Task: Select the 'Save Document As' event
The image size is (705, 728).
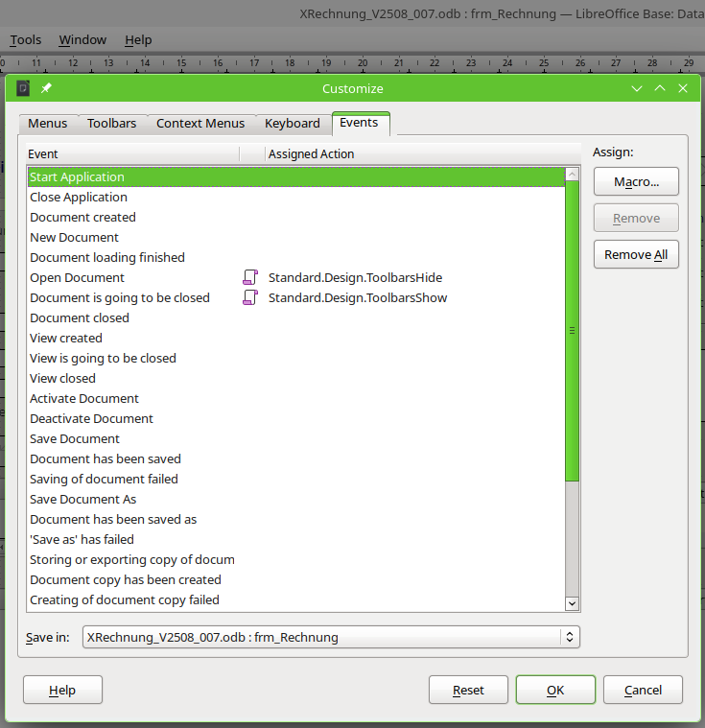Action: pos(83,500)
